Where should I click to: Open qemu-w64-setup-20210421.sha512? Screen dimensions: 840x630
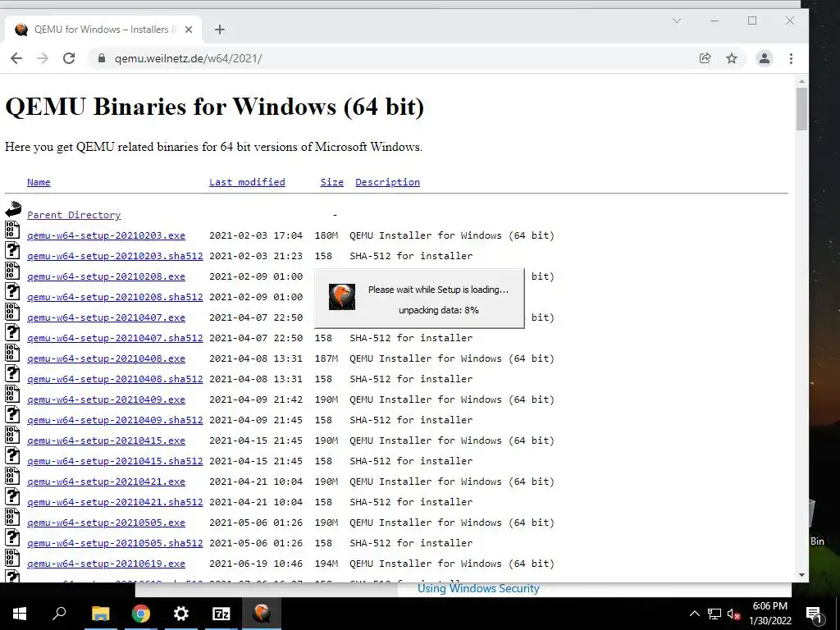pyautogui.click(x=115, y=502)
